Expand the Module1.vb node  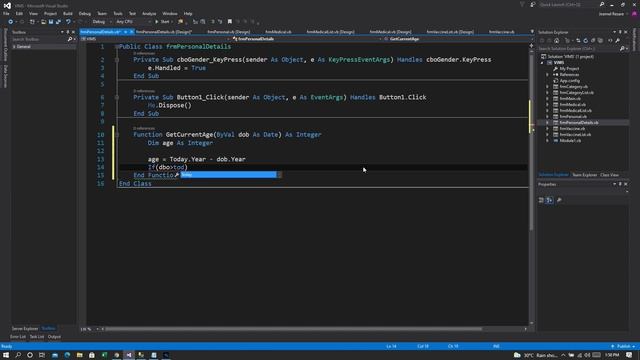[x=548, y=140]
